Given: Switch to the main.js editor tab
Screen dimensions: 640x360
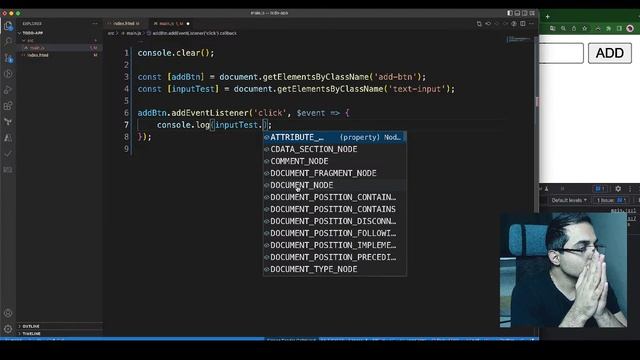Looking at the screenshot, I should point(171,24).
